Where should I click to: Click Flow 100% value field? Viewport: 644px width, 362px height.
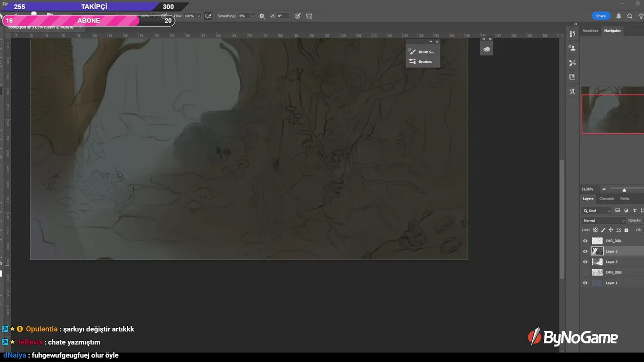(x=189, y=16)
